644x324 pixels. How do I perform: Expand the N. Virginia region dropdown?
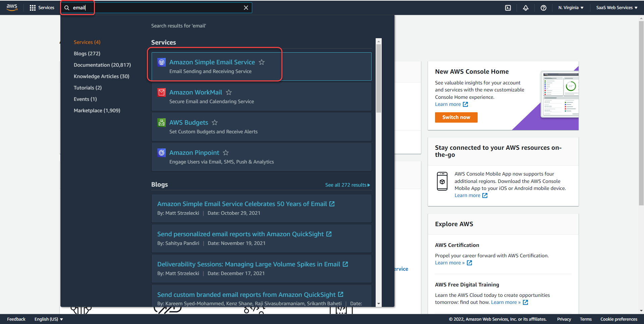click(x=571, y=8)
